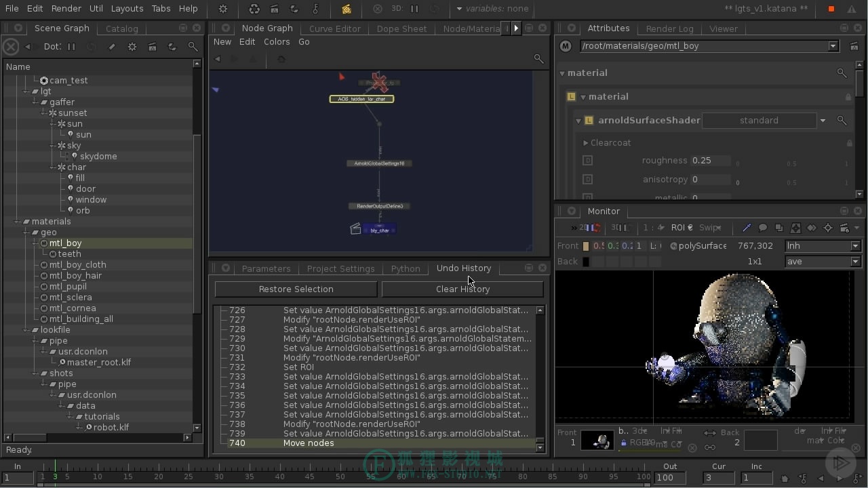Select the mtl_boy_cloth item in Scene Graph

pos(77,265)
